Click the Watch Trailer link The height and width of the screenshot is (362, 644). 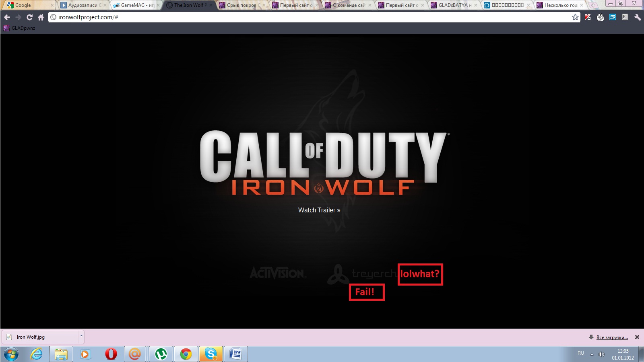[319, 210]
